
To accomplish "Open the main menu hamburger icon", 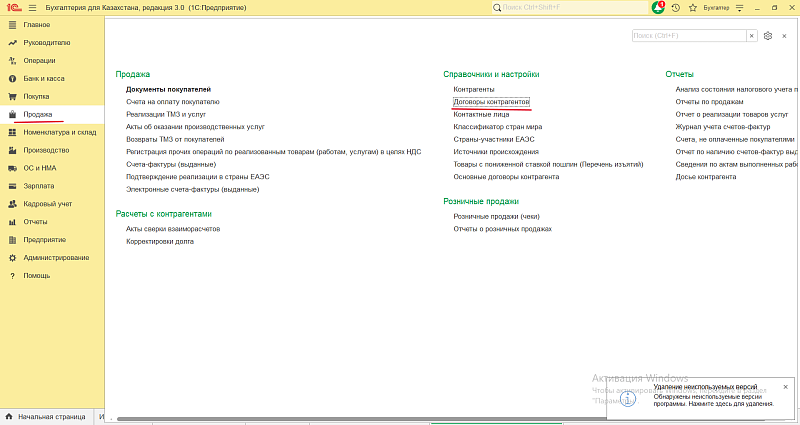I will point(33,8).
